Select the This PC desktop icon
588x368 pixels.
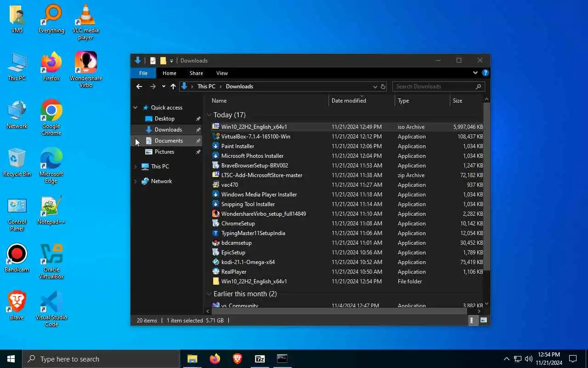[x=17, y=67]
